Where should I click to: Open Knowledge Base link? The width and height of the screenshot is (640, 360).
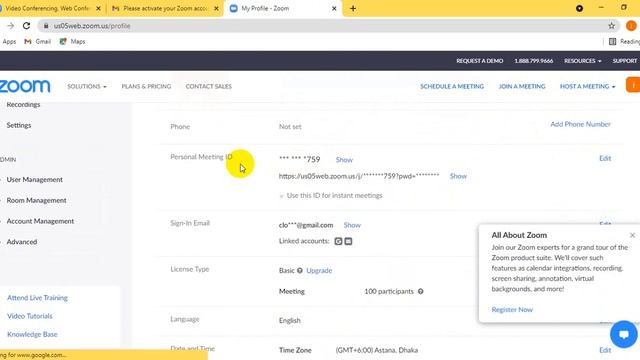[32, 334]
